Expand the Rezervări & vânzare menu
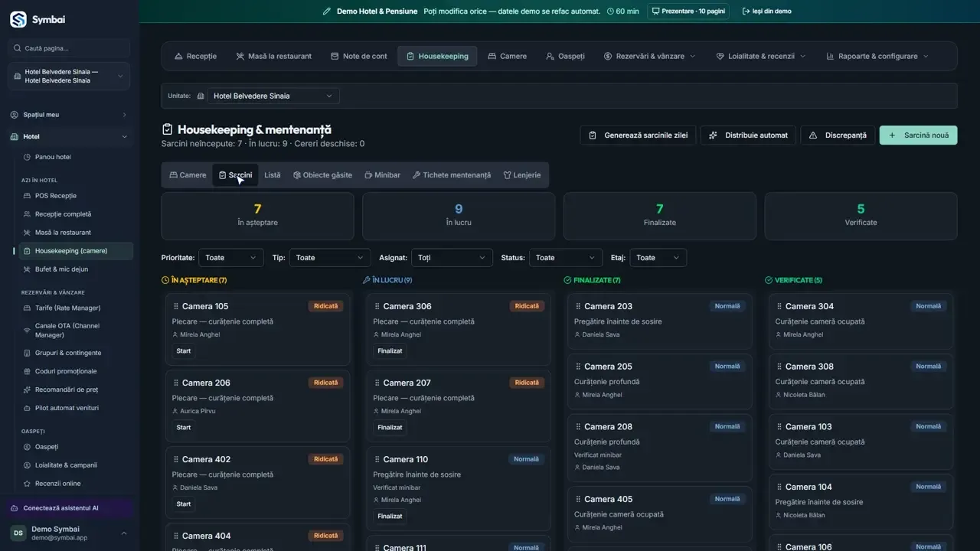This screenshot has width=980, height=551. coord(649,57)
